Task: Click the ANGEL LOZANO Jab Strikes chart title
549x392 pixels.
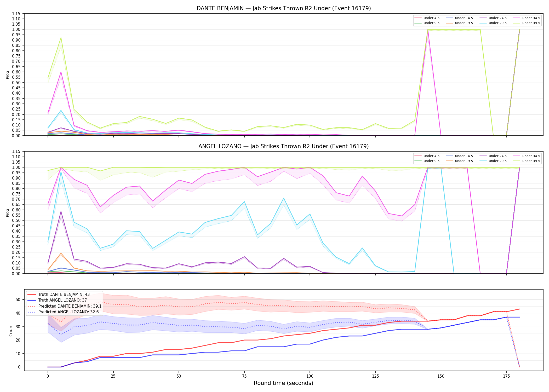Action: point(284,146)
